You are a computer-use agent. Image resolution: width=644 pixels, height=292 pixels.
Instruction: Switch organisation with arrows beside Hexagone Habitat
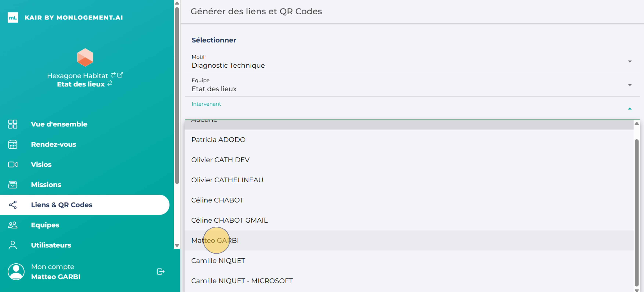113,75
